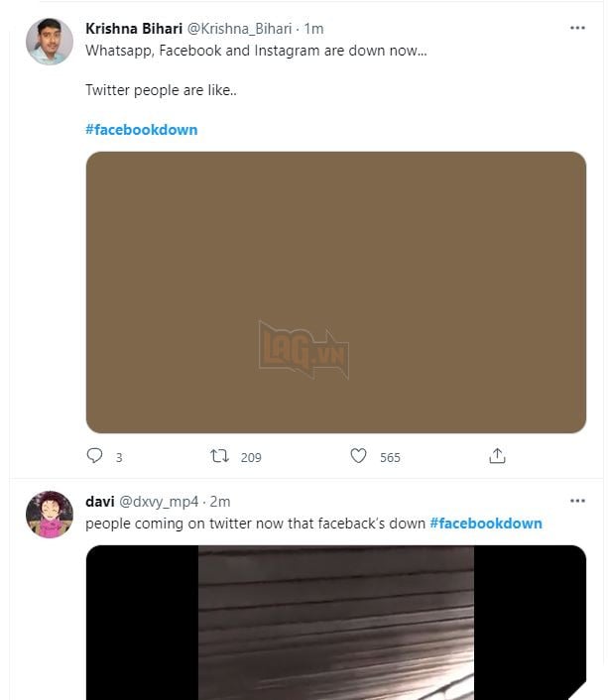Screen dimensions: 608x700
Task: Like the tweet with 565 likes
Action: [x=358, y=456]
